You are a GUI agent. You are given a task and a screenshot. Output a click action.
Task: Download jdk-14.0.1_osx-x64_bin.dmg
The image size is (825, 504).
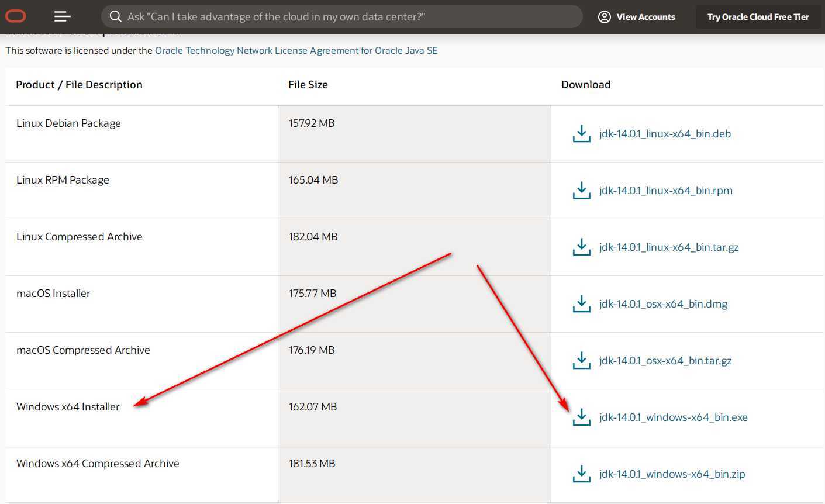[663, 304]
